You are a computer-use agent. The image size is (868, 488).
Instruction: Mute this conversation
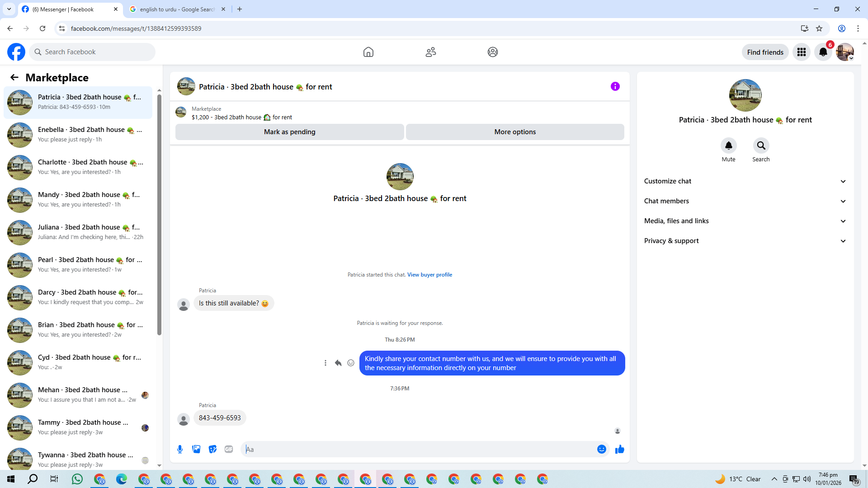pos(728,145)
